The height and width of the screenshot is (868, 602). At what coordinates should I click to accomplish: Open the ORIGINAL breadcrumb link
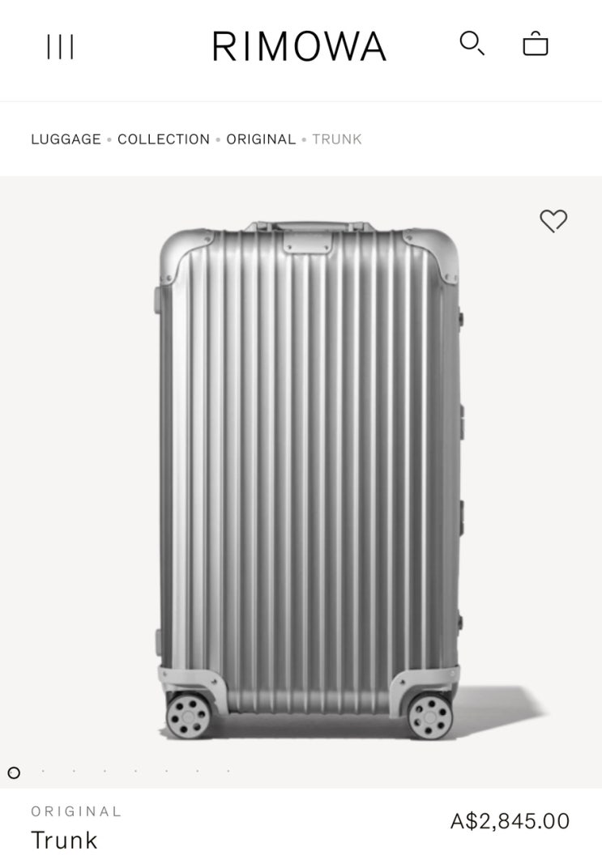click(261, 139)
